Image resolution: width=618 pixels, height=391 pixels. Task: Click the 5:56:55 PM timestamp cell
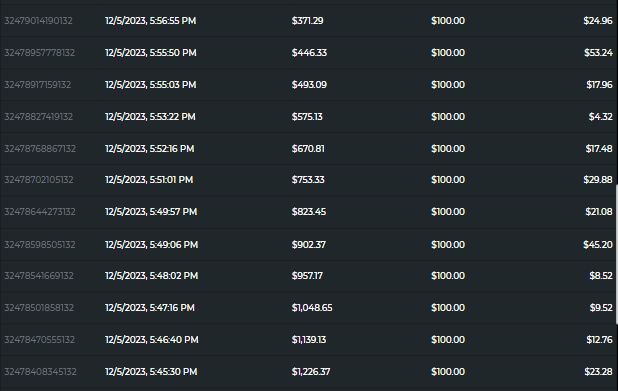pyautogui.click(x=151, y=21)
